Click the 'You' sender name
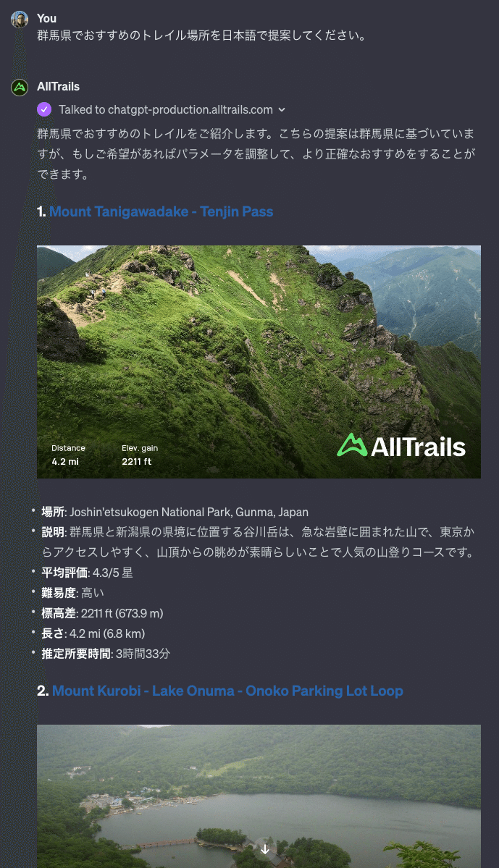The width and height of the screenshot is (499, 868). (46, 18)
